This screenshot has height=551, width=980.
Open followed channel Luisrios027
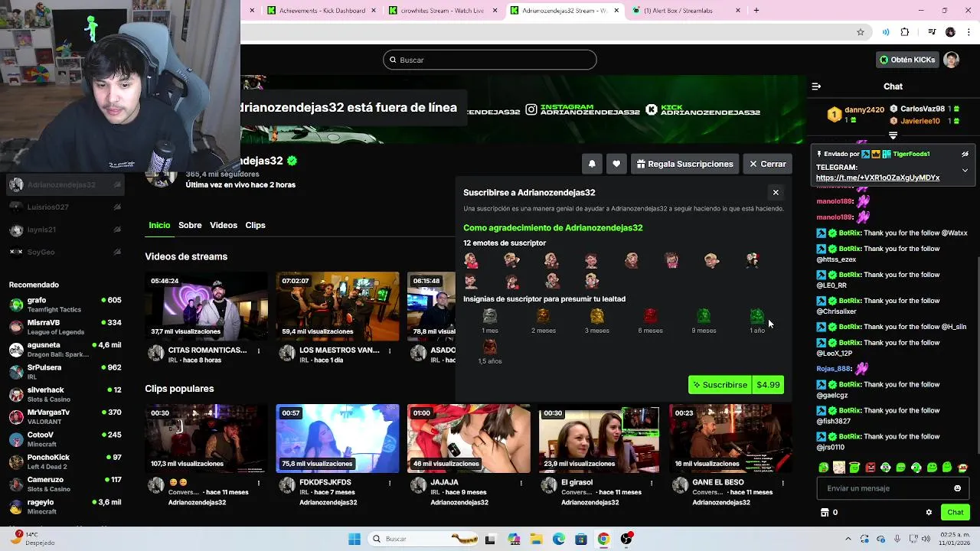click(65, 207)
